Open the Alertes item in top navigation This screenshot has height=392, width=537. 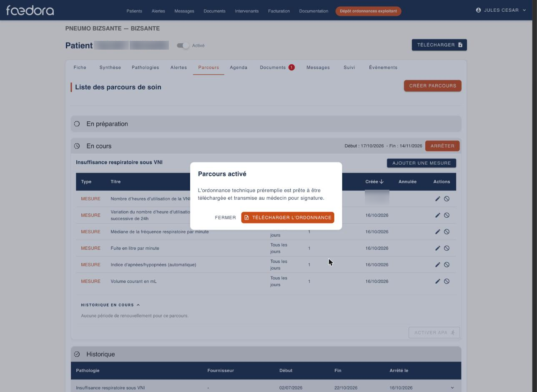coord(158,11)
